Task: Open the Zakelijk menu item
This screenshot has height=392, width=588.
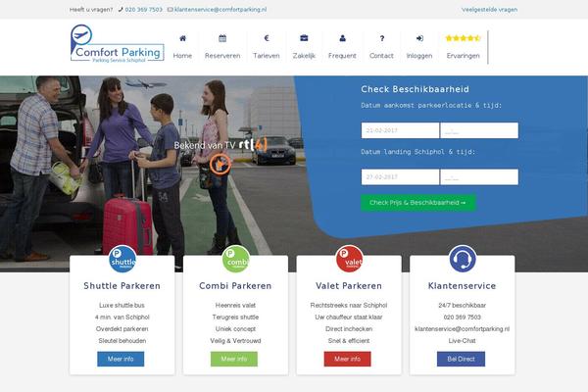Action: click(x=304, y=56)
